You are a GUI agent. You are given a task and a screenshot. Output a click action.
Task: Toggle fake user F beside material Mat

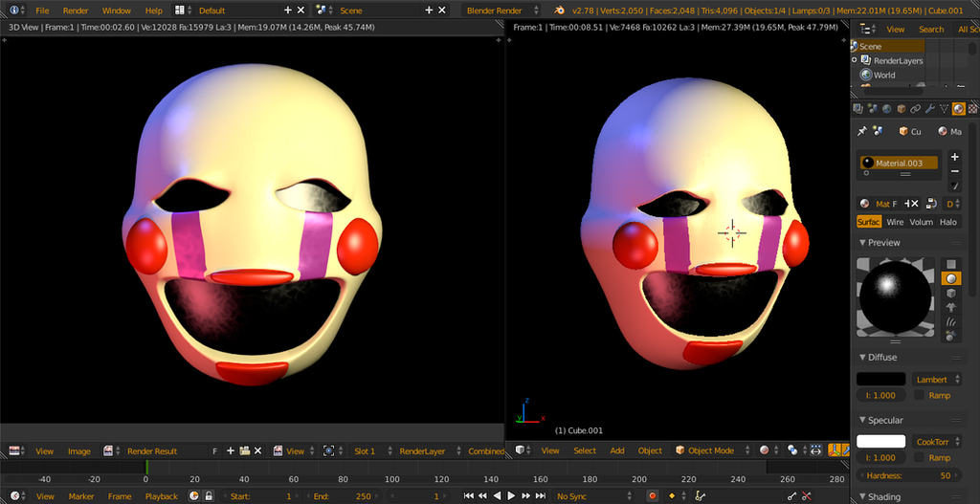895,204
